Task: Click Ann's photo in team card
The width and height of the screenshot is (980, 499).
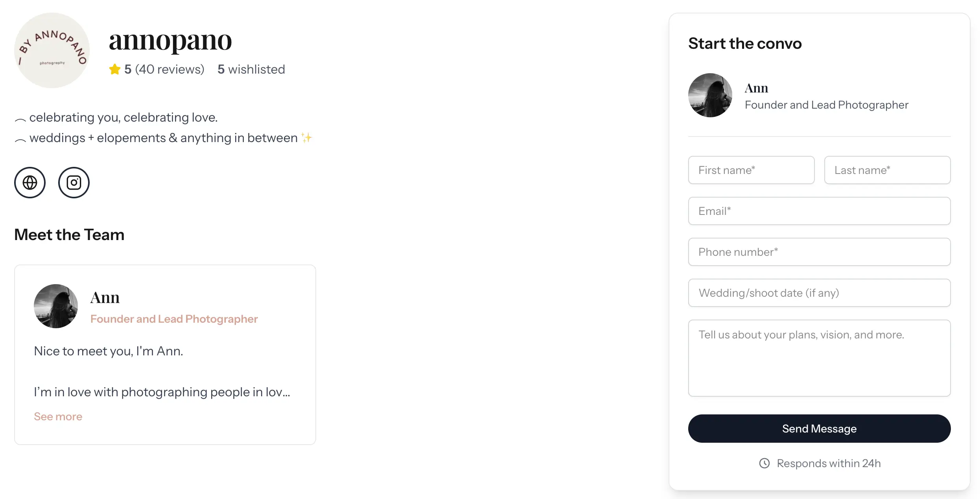Action: 56,306
